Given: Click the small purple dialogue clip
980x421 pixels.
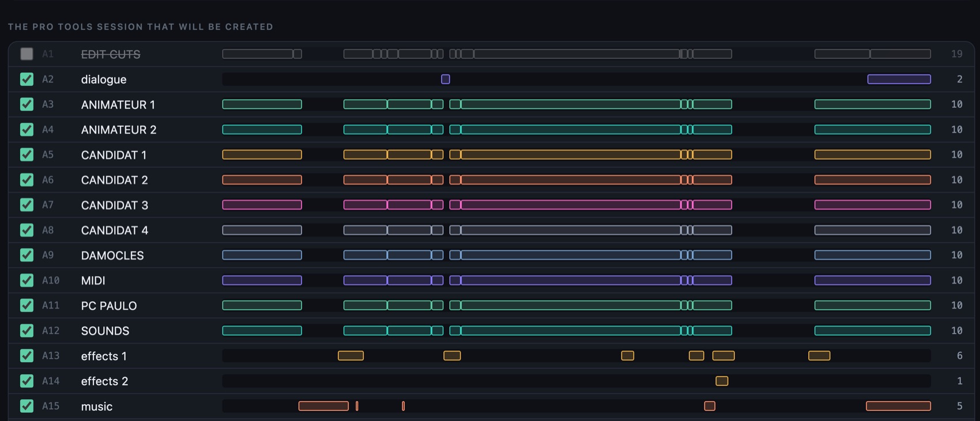Looking at the screenshot, I should (x=446, y=79).
